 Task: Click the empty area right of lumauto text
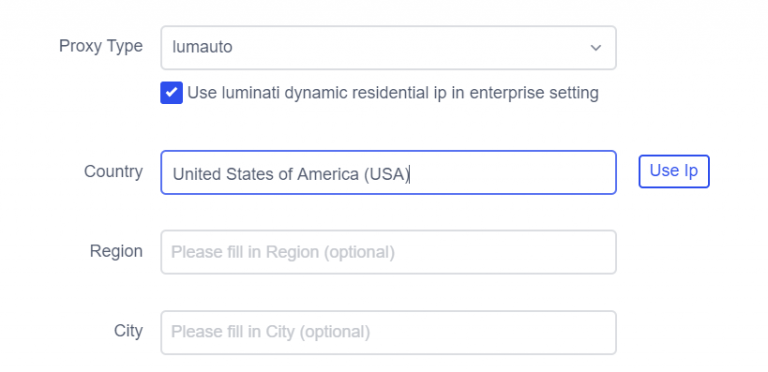point(407,47)
